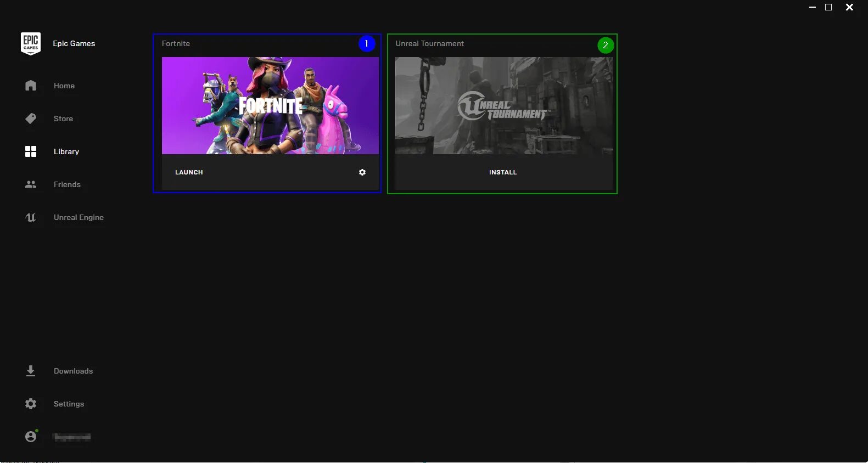Click the Unreal Tournament cover artwork
This screenshot has height=463, width=868.
pyautogui.click(x=504, y=105)
